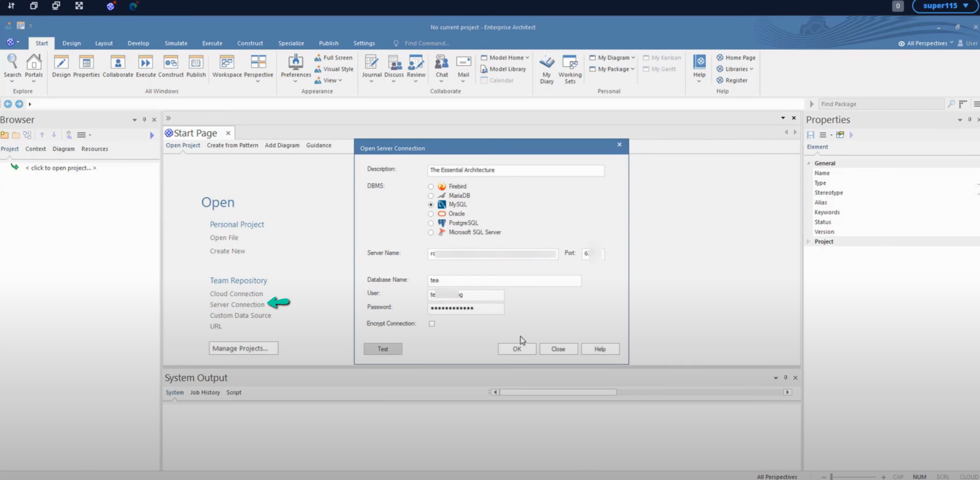Click the Construct ribbon icon
Image resolution: width=980 pixels, height=480 pixels.
click(x=170, y=67)
